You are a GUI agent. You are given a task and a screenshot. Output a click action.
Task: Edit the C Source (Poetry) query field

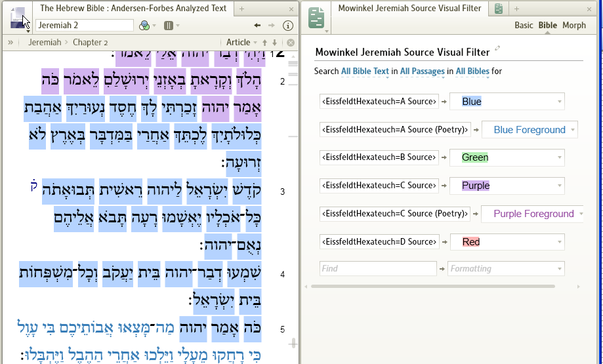point(395,214)
